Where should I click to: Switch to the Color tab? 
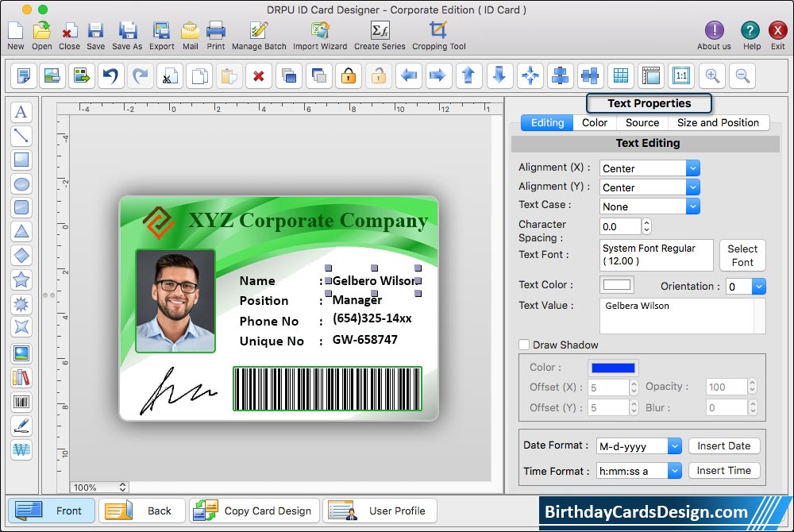[595, 122]
